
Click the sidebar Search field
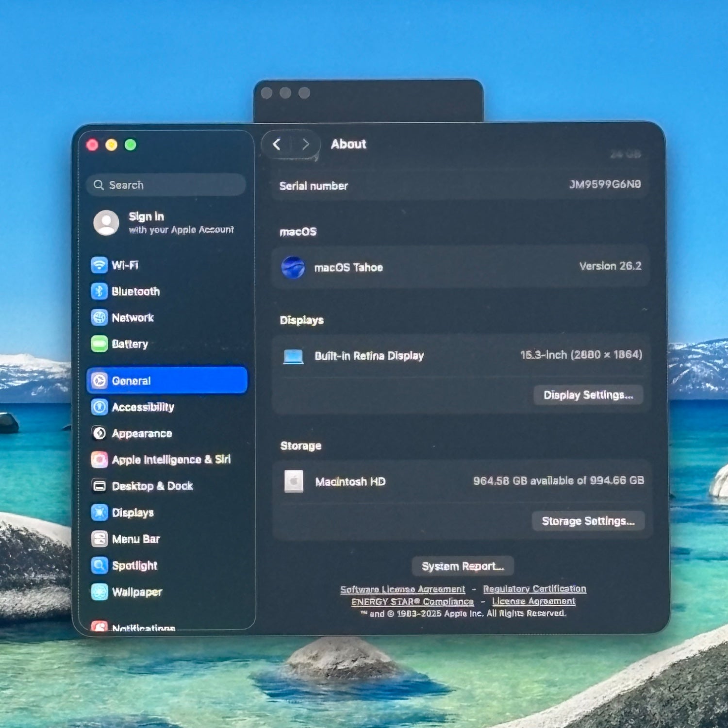(166, 185)
